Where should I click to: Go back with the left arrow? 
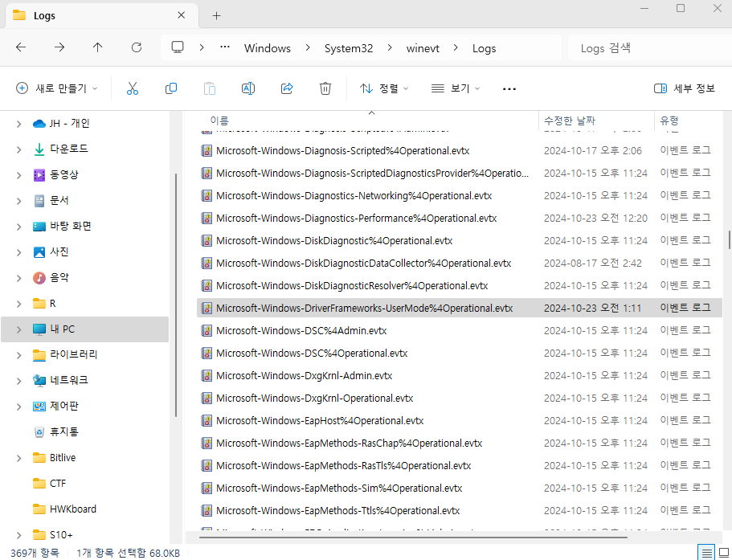pos(21,47)
